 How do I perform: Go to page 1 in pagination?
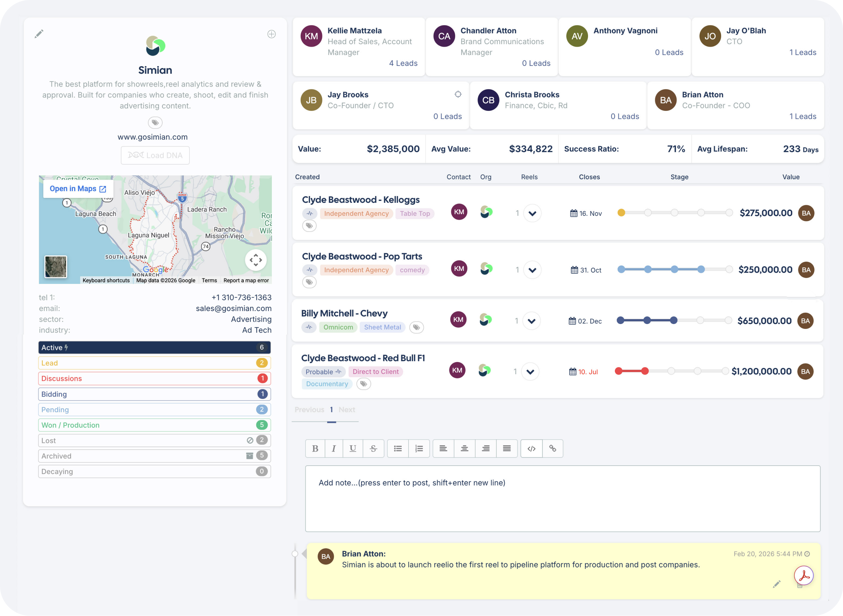[331, 410]
